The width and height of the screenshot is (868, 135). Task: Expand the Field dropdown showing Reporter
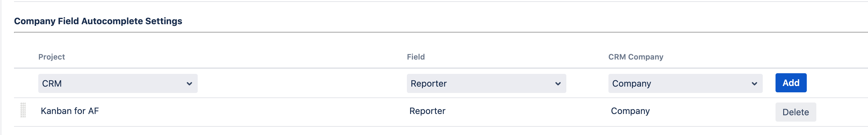pos(486,83)
